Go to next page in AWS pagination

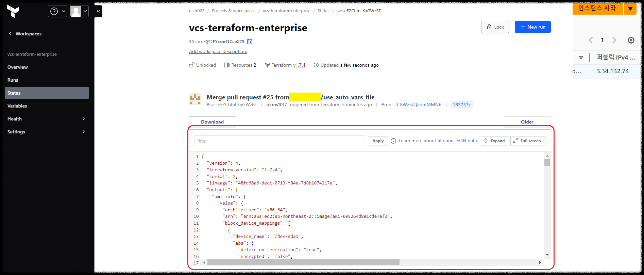click(x=614, y=40)
